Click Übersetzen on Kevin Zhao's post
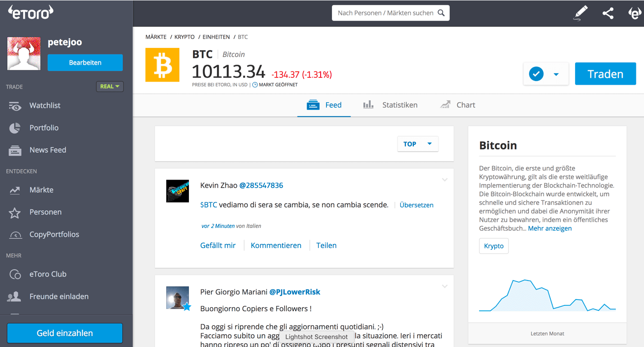 point(417,205)
